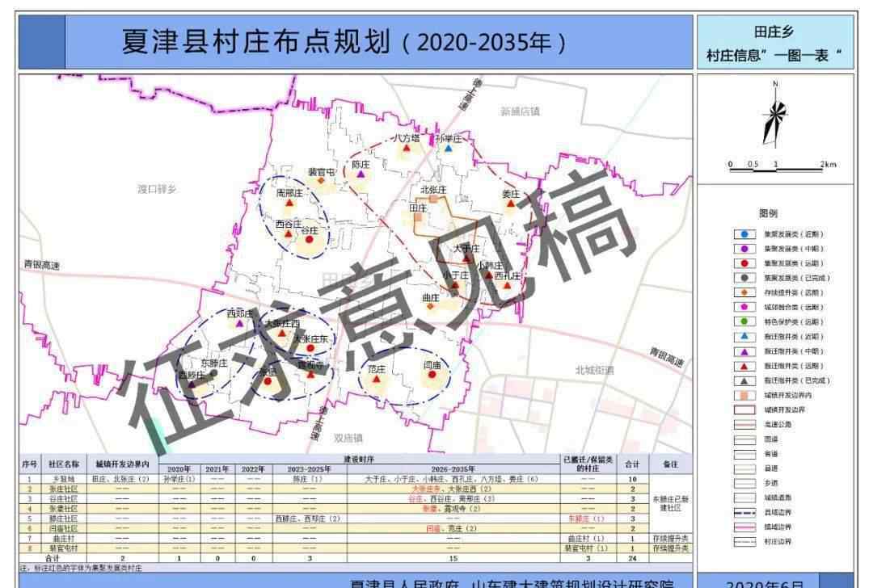The width and height of the screenshot is (873, 588).
Task: Click the 新盛店镇 label on the map
Action: [520, 111]
